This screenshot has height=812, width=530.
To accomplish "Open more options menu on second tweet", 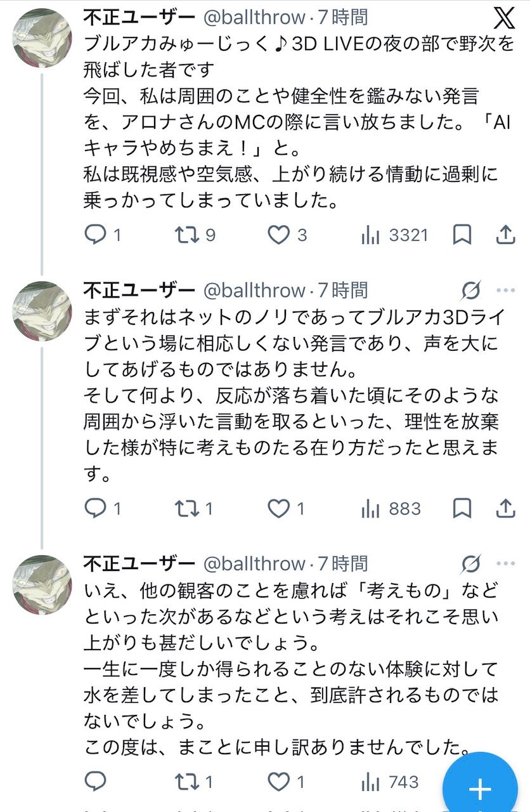I will (506, 291).
